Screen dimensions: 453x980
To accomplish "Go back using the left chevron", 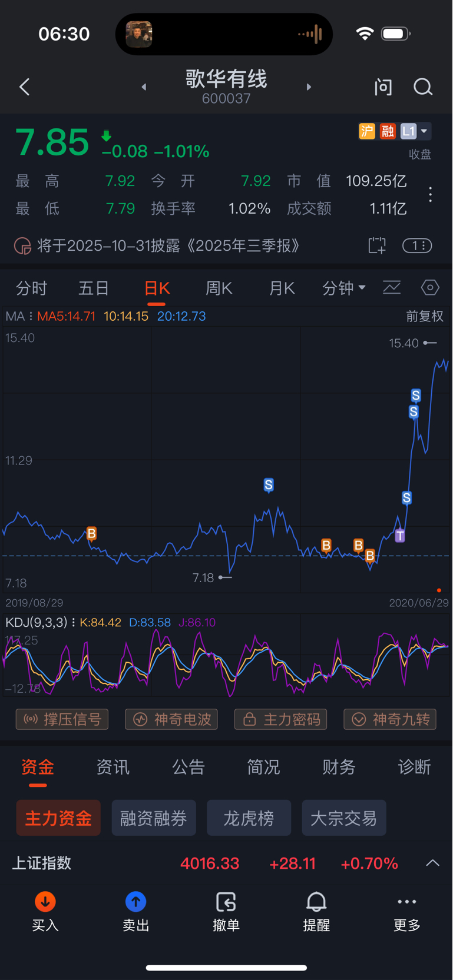I will click(x=24, y=87).
